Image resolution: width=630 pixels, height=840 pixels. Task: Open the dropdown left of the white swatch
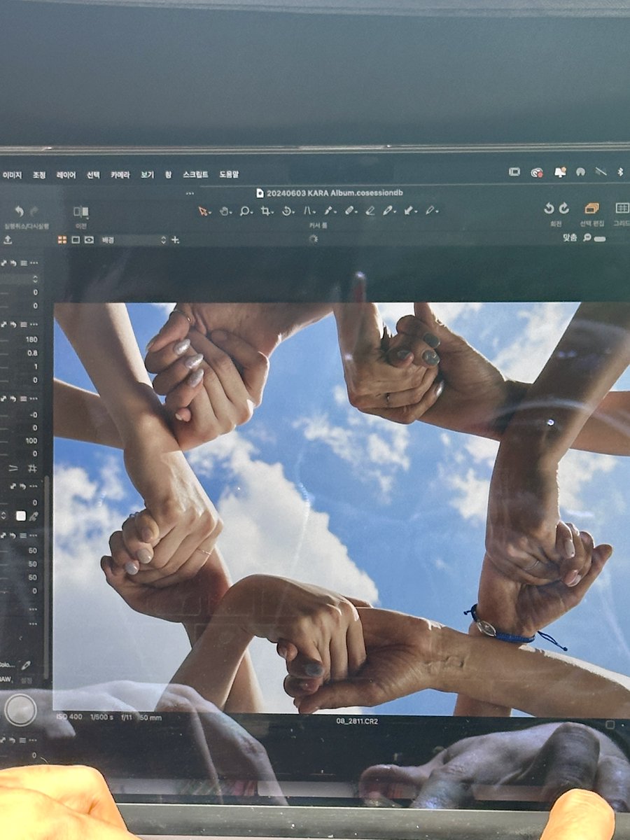(5, 516)
